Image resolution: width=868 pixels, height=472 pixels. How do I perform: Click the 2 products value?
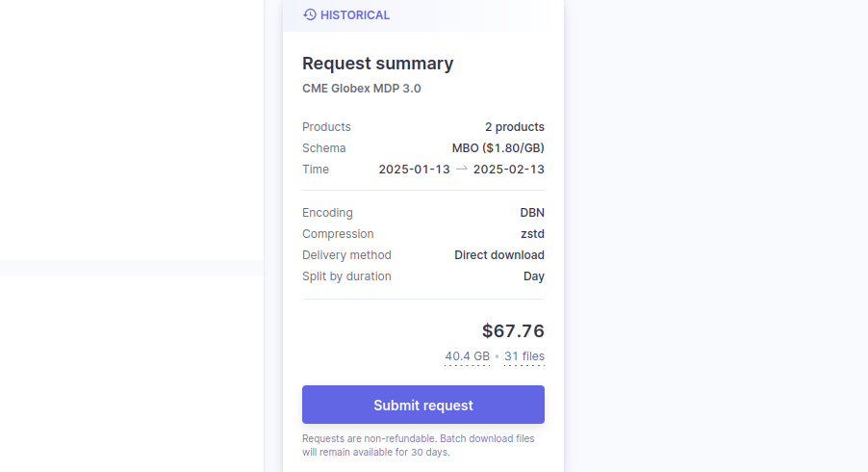[x=515, y=127]
